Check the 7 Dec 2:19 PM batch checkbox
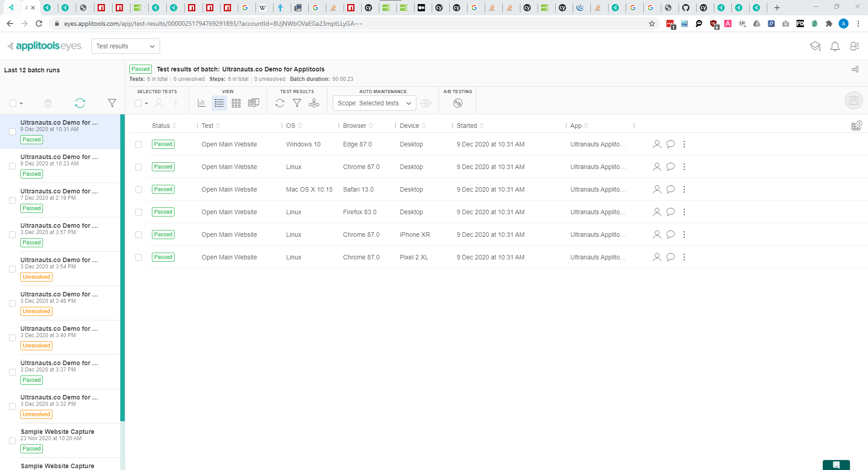This screenshot has height=470, width=868. 13,200
